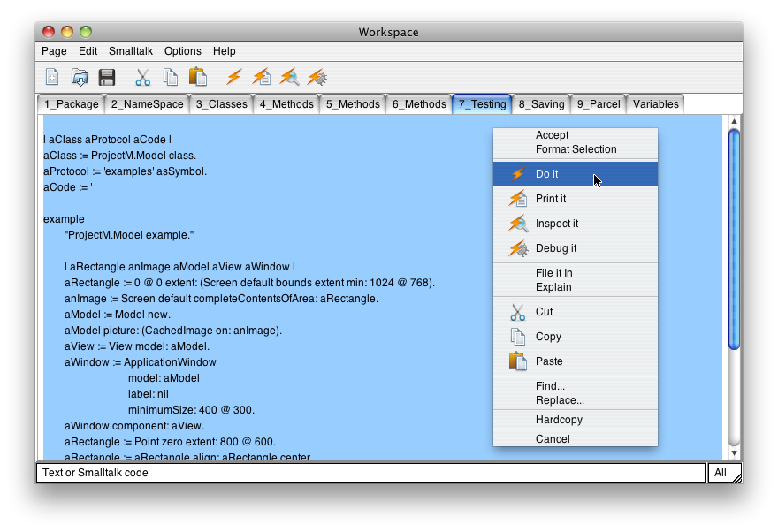778x532 pixels.
Task: Switch to the 8_Saving tab
Action: 542,104
